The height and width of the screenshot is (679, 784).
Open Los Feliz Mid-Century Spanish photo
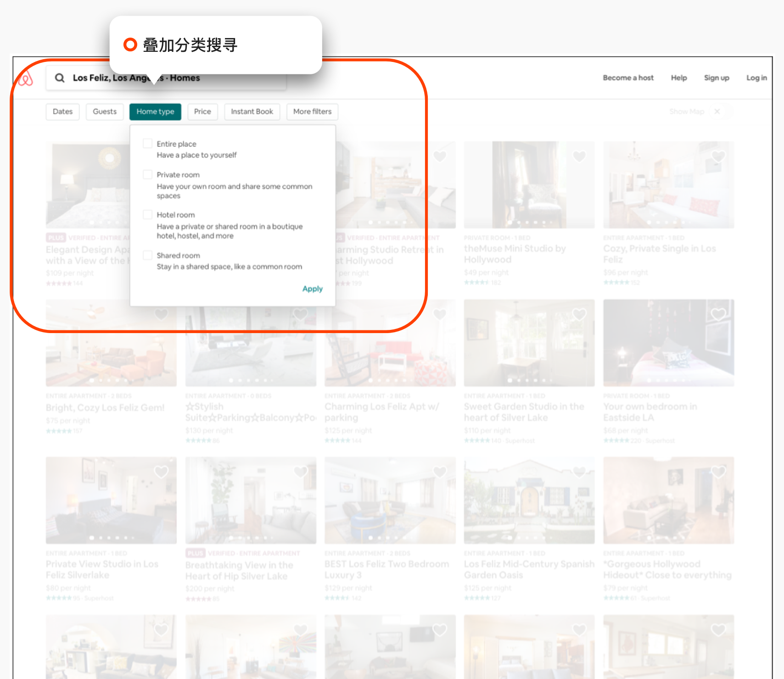point(529,500)
